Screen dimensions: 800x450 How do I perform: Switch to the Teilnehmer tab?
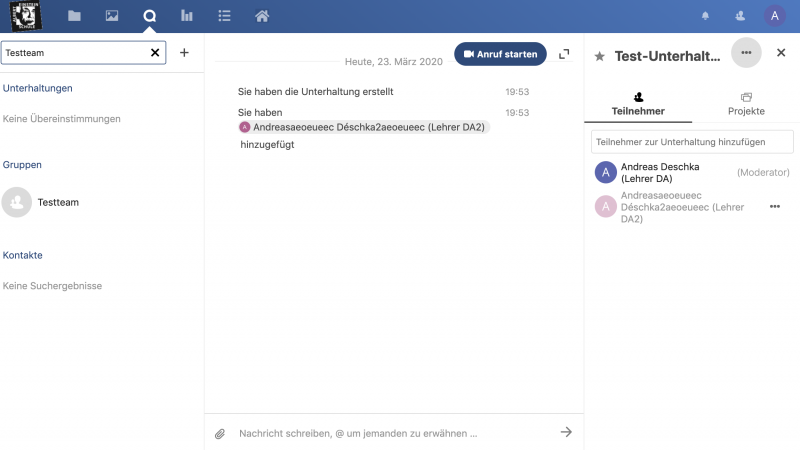click(638, 104)
